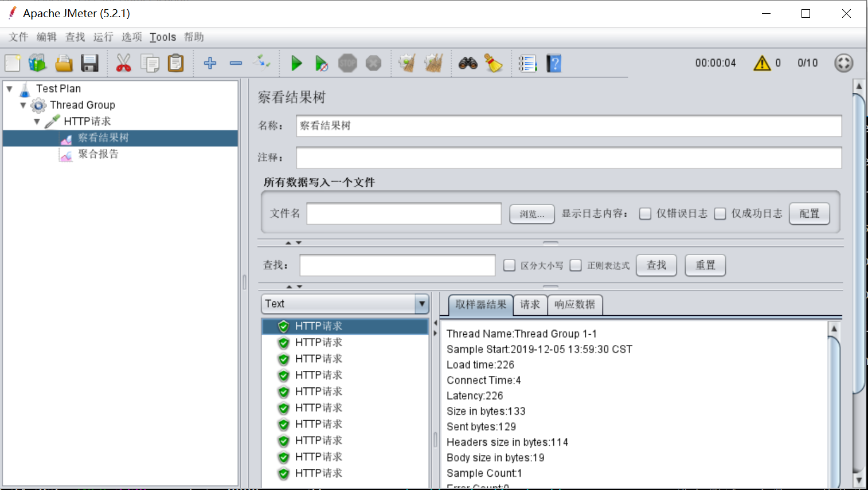Image resolution: width=868 pixels, height=490 pixels.
Task: Collapse the Thread Group tree arrow
Action: pos(24,105)
